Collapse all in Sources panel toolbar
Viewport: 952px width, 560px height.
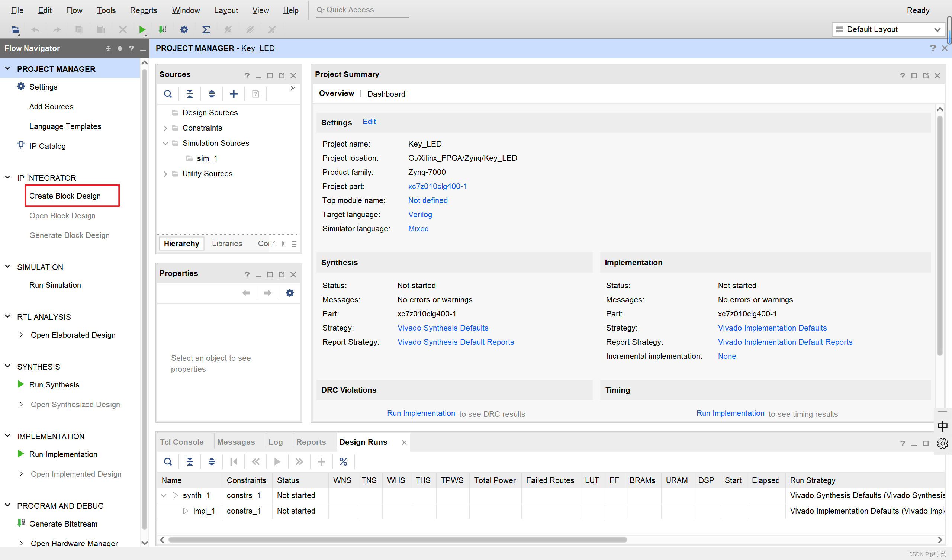(190, 94)
